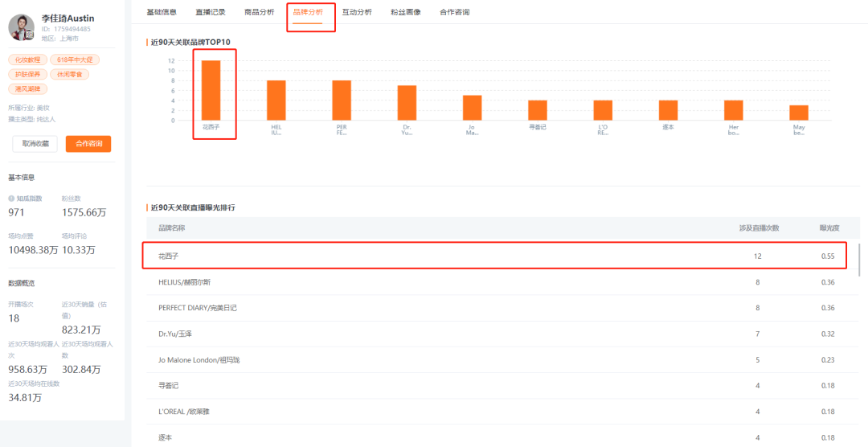Click HELIUS/赫丽尔斯 table row
868x447 pixels.
(x=502, y=282)
